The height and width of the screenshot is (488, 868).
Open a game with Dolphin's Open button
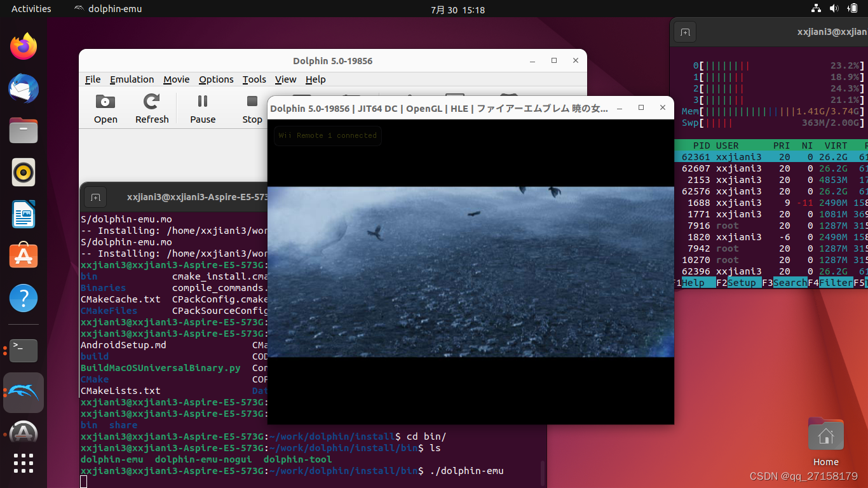[105, 109]
